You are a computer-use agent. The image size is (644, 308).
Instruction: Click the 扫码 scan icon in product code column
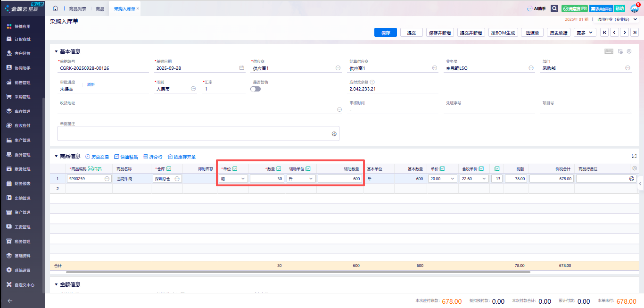(95, 169)
